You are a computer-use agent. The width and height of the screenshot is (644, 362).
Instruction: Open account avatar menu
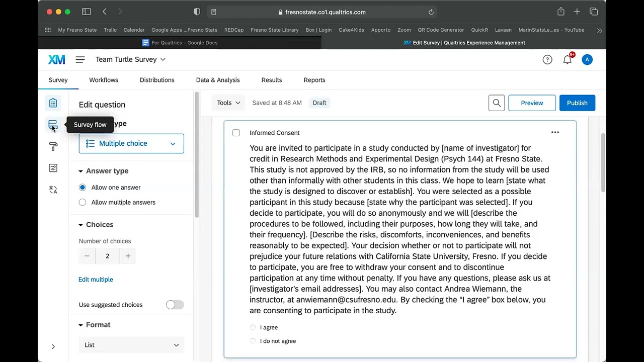(587, 59)
